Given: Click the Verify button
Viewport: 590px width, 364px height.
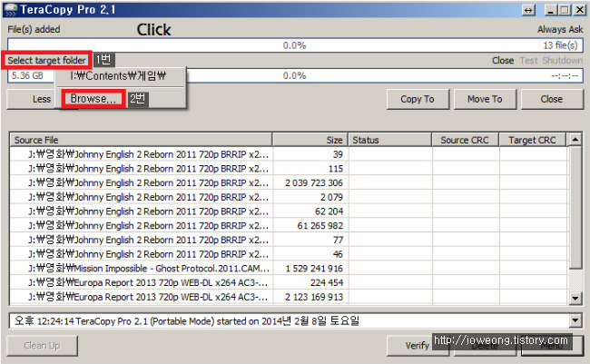Looking at the screenshot, I should tap(418, 345).
